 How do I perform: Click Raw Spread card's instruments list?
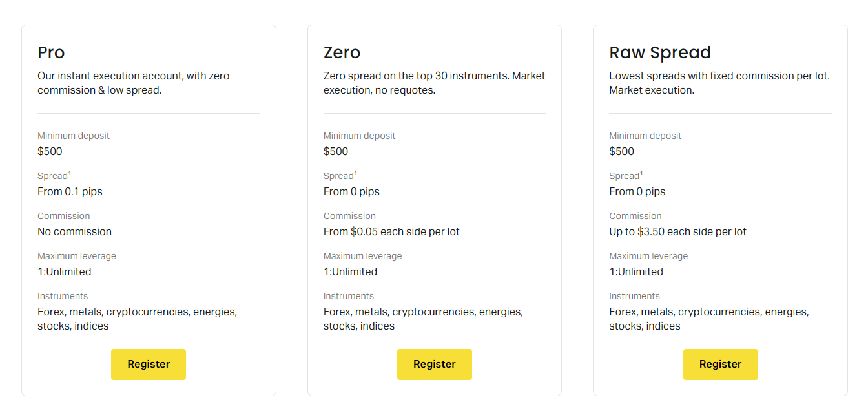click(708, 319)
